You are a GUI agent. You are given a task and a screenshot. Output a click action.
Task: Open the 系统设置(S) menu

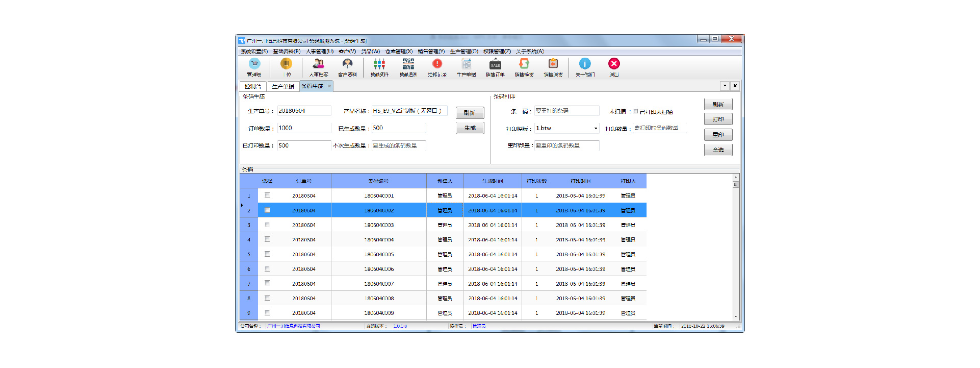pos(254,52)
